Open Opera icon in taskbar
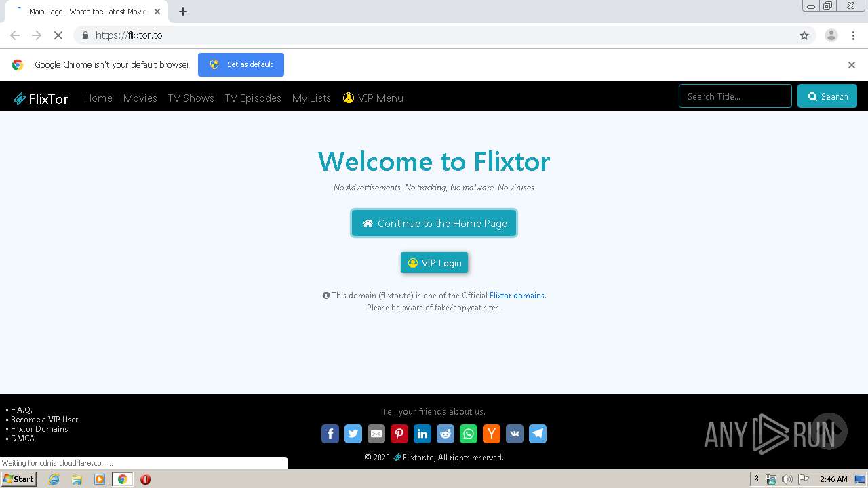 click(145, 479)
